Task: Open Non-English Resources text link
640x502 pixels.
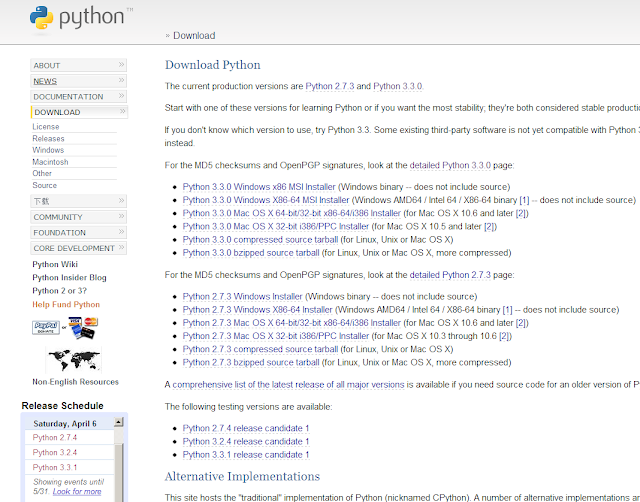Action: 76,382
